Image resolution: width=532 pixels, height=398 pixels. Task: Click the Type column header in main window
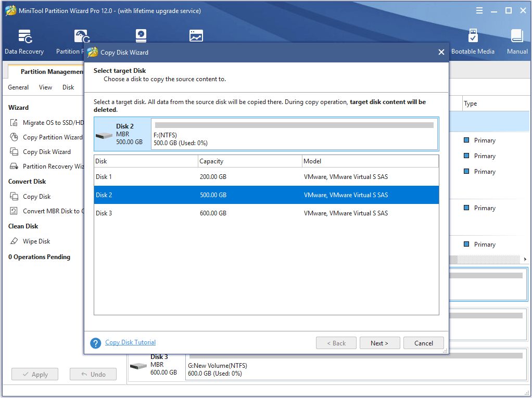coord(496,104)
